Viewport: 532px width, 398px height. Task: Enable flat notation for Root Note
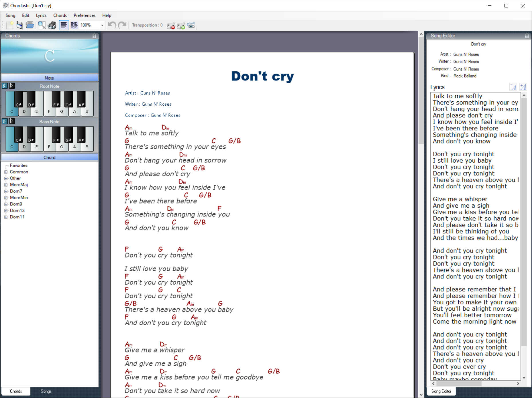point(11,86)
